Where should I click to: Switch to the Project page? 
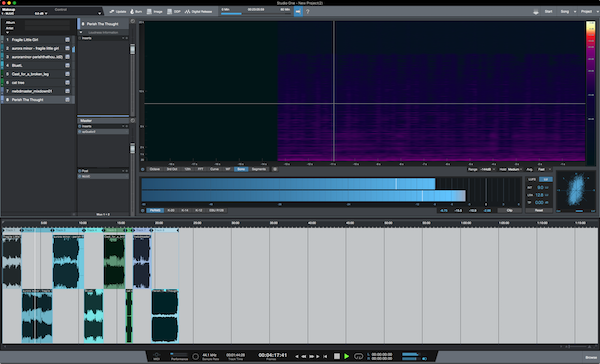click(x=586, y=11)
